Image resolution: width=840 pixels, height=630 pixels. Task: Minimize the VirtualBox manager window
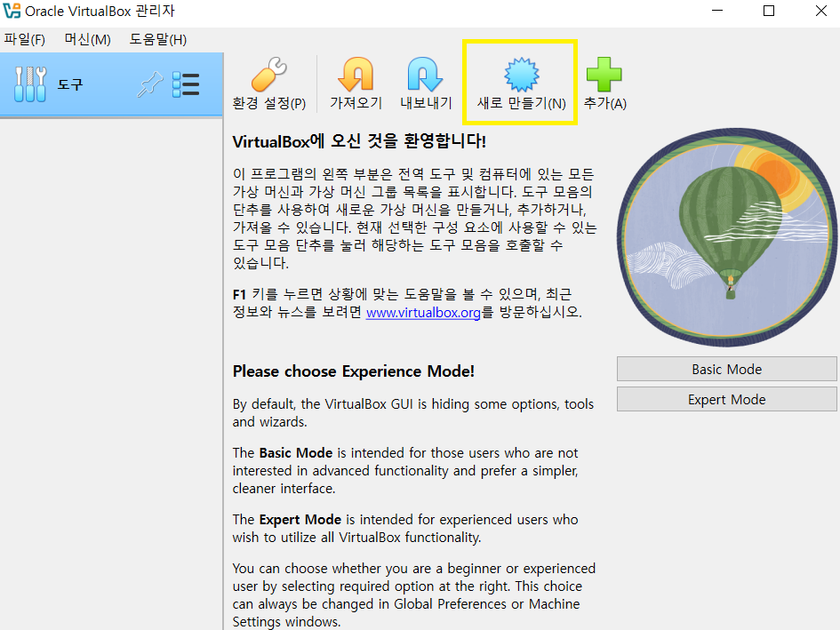tap(717, 11)
